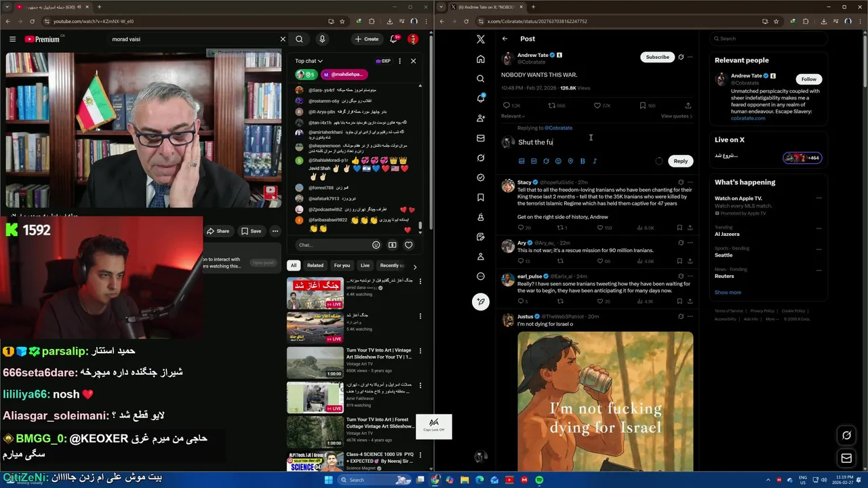Image resolution: width=868 pixels, height=488 pixels.
Task: Expand next chips arrow on YouTube
Action: (x=415, y=266)
